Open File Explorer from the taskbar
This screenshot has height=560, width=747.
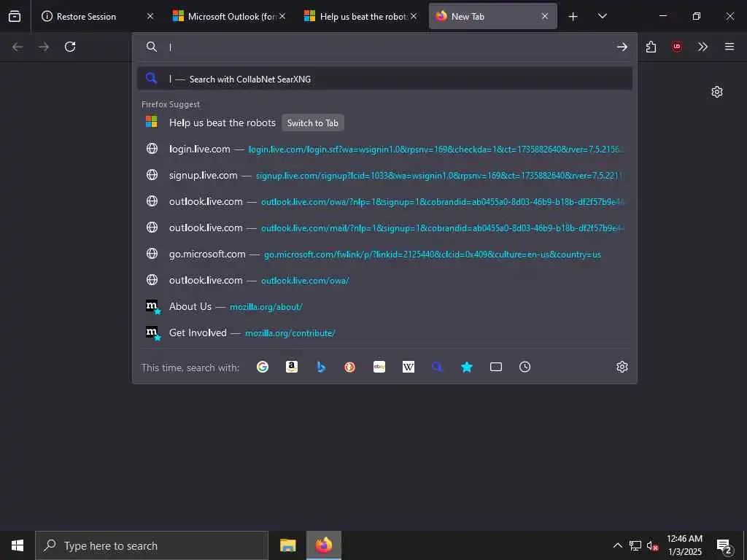click(287, 545)
